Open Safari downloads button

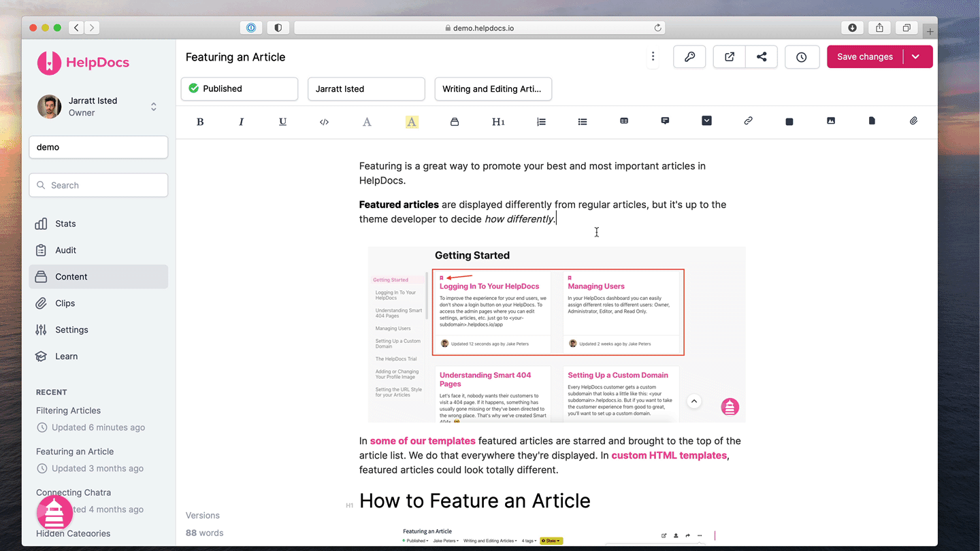(x=852, y=28)
